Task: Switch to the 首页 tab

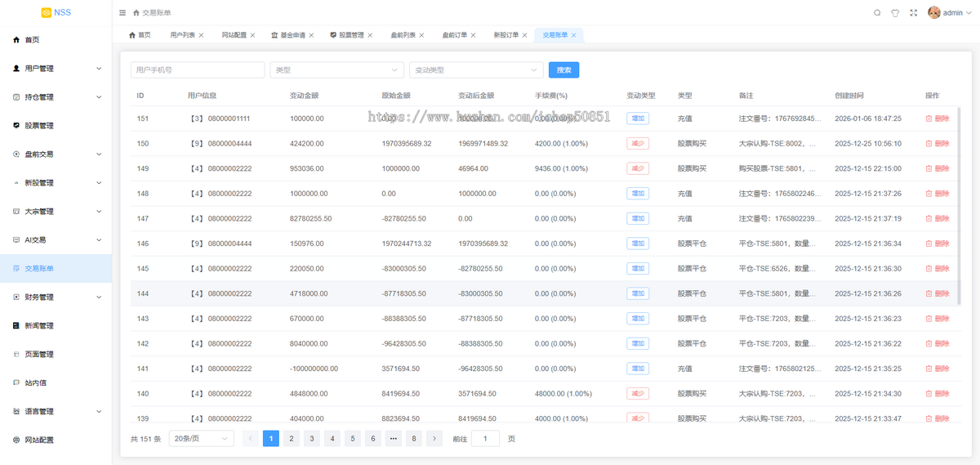Action: 140,35
